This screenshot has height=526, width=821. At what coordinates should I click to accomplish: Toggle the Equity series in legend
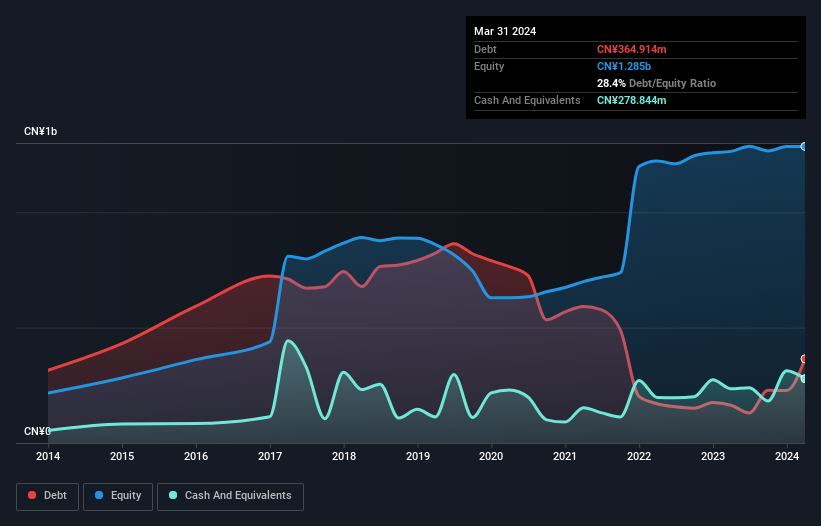click(x=118, y=496)
